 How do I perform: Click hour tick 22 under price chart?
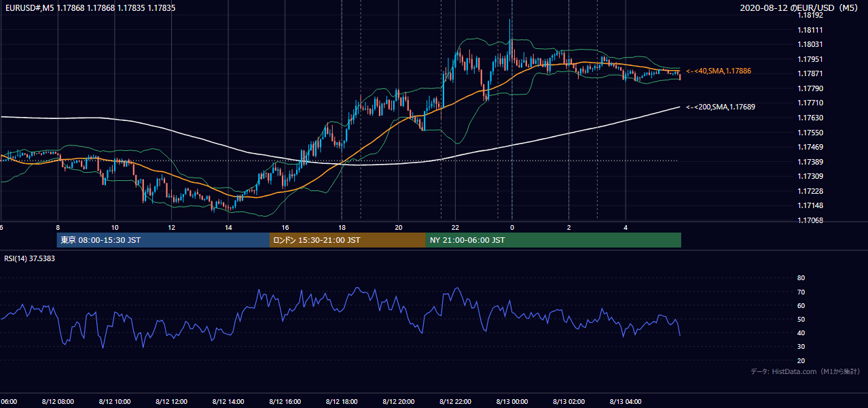click(x=456, y=228)
